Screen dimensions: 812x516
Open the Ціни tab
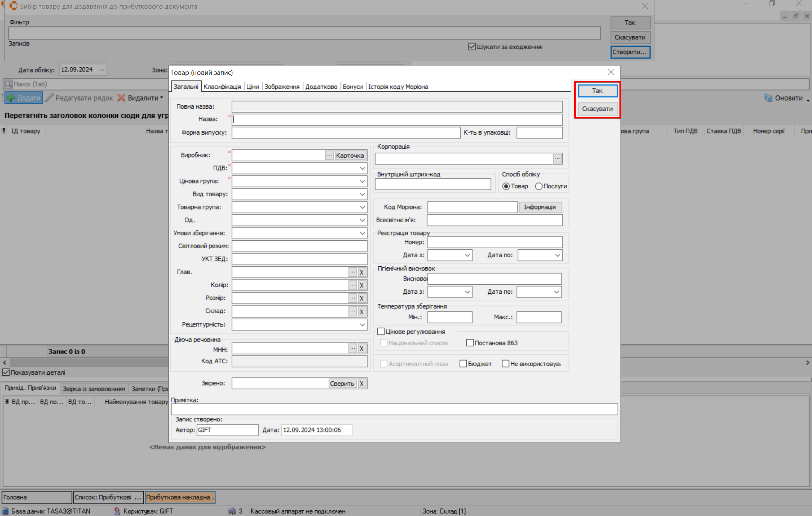252,87
